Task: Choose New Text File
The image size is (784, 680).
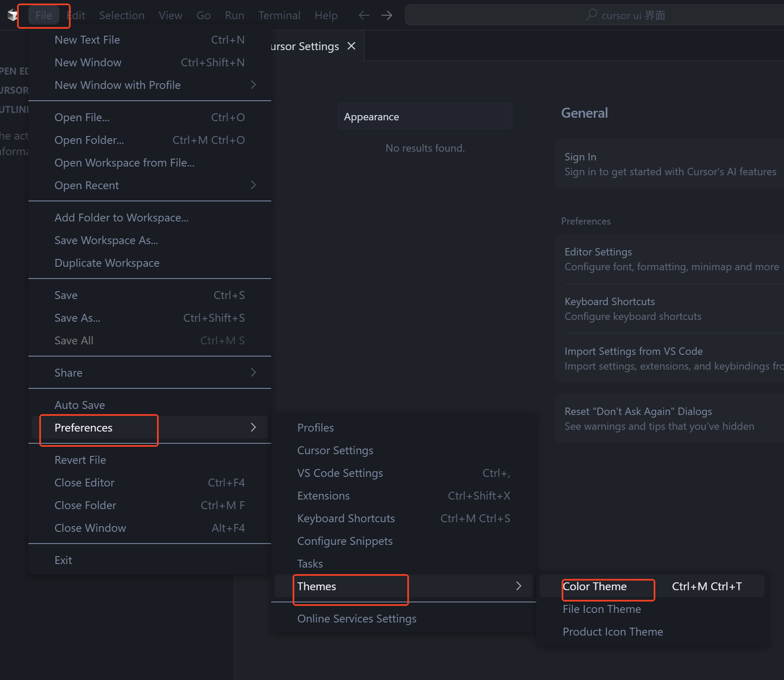Action: (x=150, y=40)
